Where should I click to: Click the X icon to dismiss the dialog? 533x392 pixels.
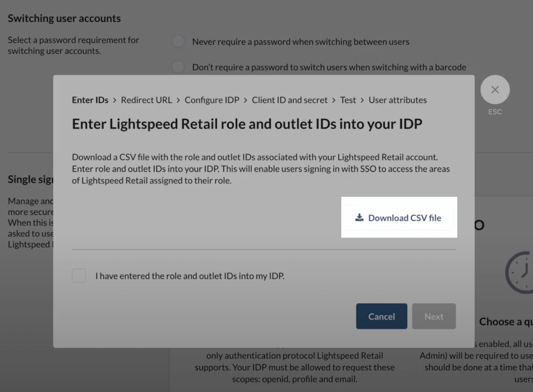(x=495, y=89)
